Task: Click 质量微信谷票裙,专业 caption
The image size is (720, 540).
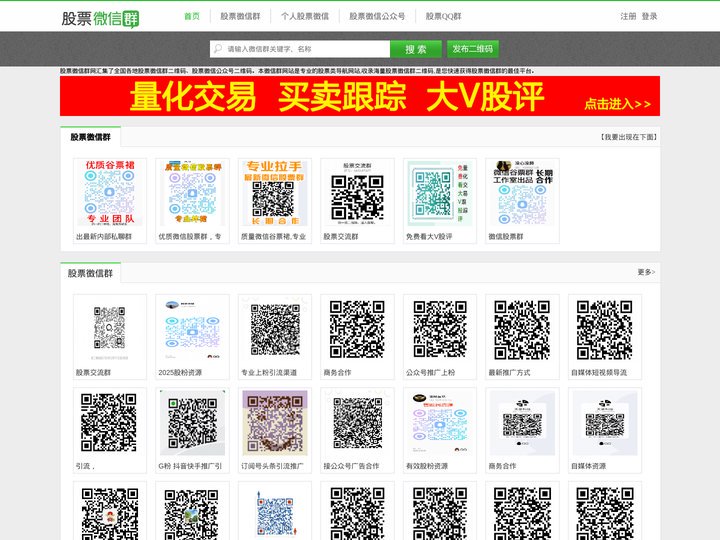Action: coord(273,236)
